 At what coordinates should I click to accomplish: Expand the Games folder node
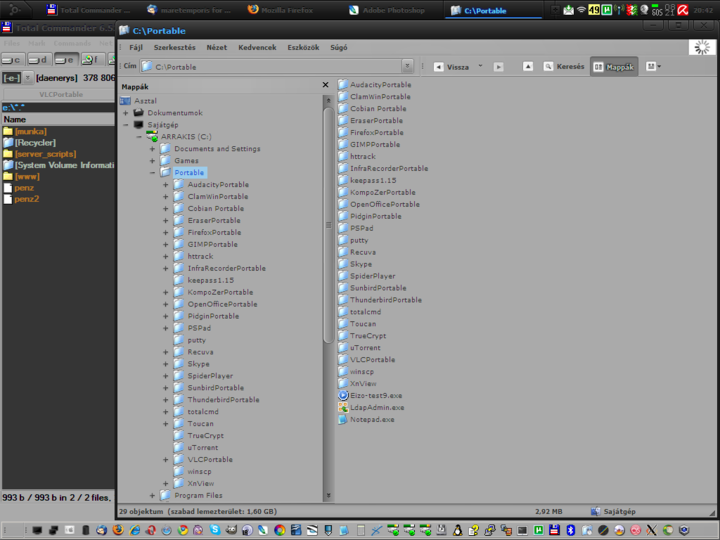152,161
